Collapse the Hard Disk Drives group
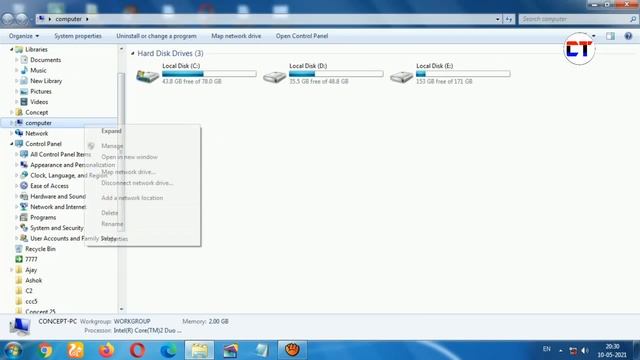Viewport: 640px width, 360px height. [133, 53]
